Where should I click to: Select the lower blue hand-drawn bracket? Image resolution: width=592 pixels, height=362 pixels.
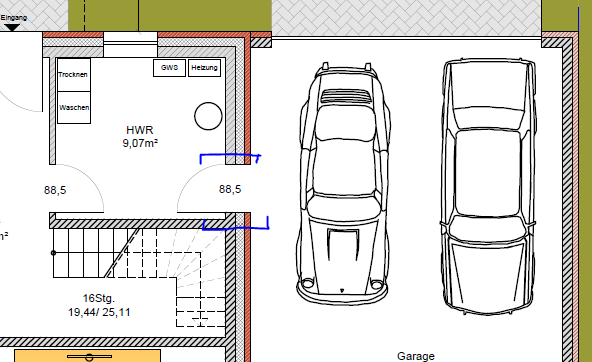point(236,223)
